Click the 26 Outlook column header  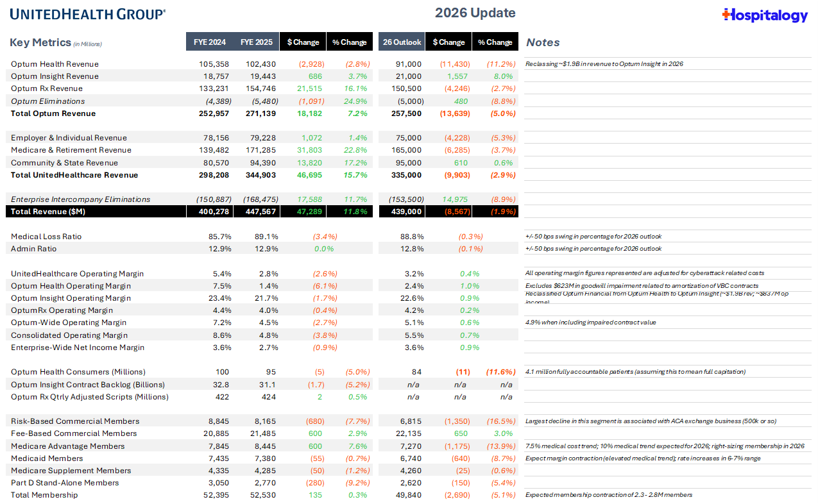click(402, 42)
